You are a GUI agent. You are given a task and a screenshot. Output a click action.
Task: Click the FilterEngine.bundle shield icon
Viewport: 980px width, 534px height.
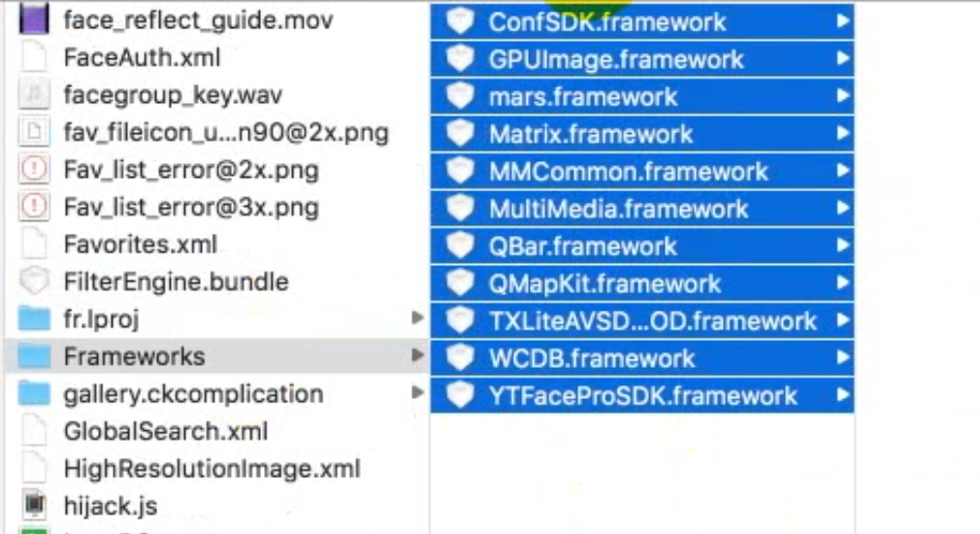tap(34, 282)
